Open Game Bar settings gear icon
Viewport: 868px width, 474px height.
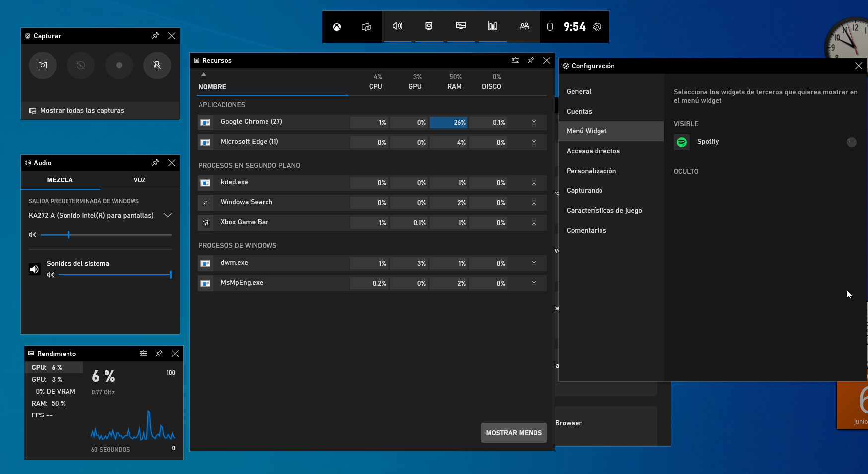(597, 27)
